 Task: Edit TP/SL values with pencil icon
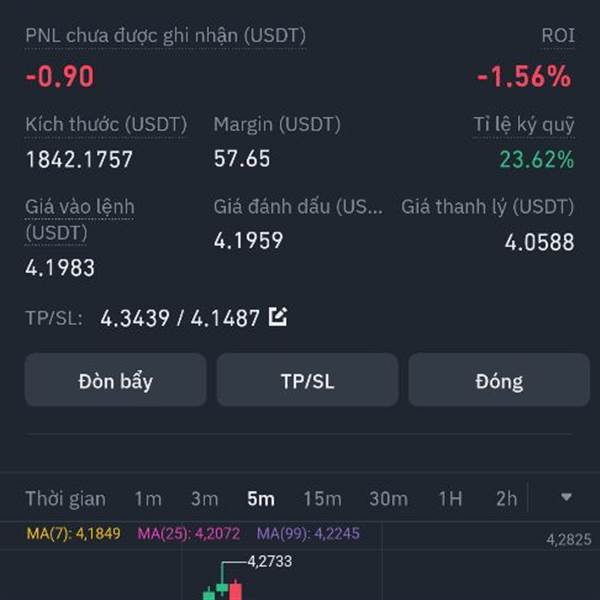click(278, 316)
